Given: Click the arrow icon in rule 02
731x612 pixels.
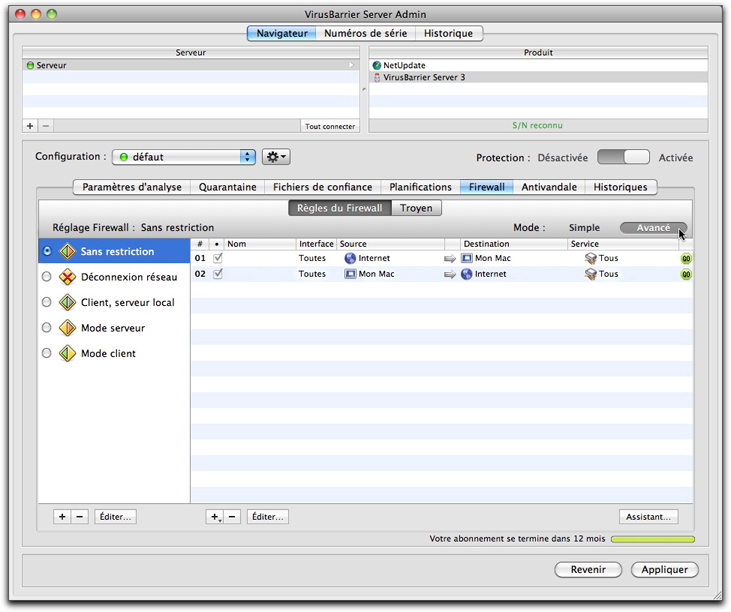Looking at the screenshot, I should click(x=450, y=275).
